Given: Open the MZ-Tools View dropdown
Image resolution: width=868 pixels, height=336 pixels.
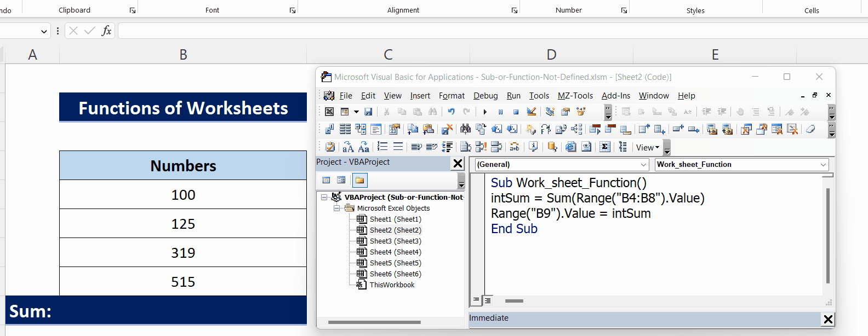Looking at the screenshot, I should 648,147.
